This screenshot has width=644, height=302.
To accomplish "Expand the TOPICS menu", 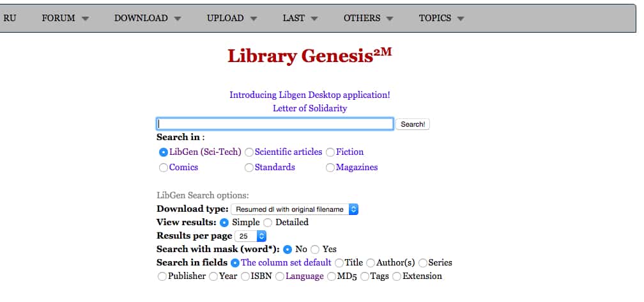I will coord(441,19).
